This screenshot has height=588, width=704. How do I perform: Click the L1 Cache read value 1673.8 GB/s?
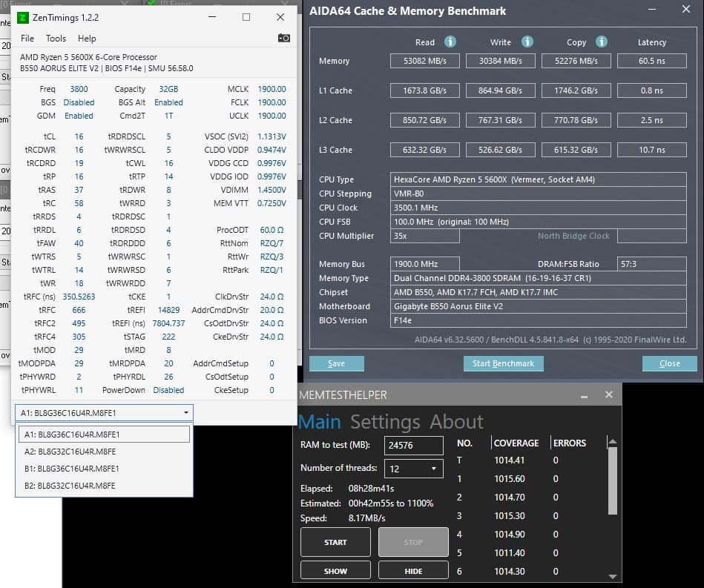click(x=425, y=90)
